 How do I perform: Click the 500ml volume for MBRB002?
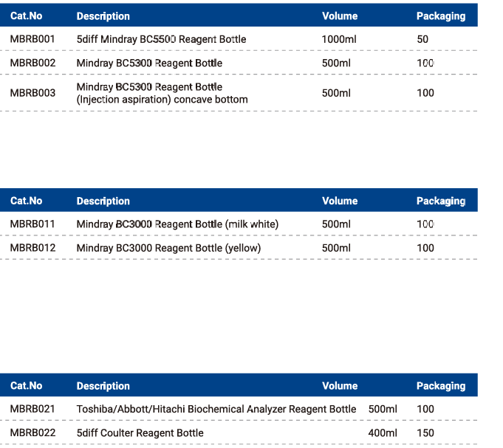click(x=336, y=63)
